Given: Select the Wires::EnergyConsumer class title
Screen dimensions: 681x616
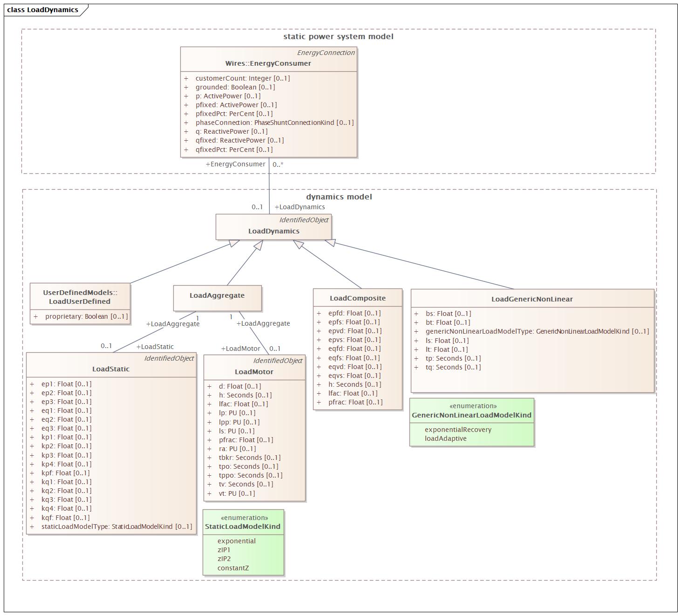Looking at the screenshot, I should pos(268,63).
